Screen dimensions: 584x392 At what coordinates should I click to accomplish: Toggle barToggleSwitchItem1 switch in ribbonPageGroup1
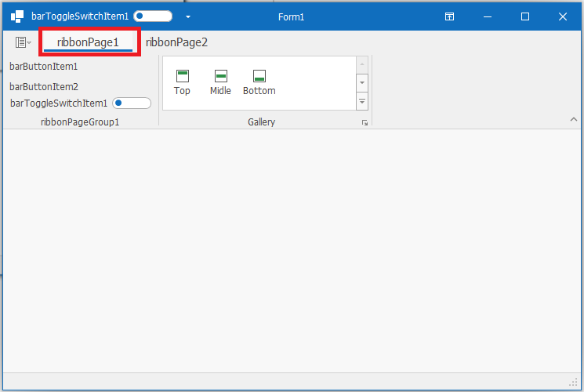point(132,103)
